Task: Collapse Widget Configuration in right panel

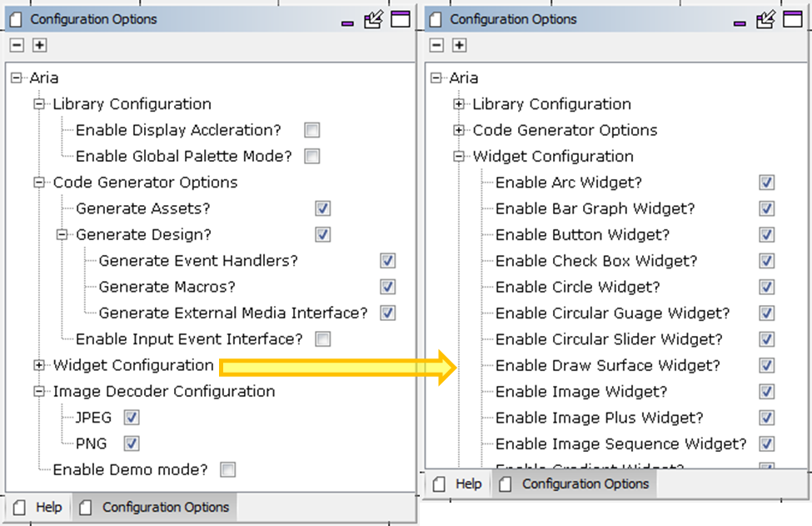Action: click(x=459, y=156)
